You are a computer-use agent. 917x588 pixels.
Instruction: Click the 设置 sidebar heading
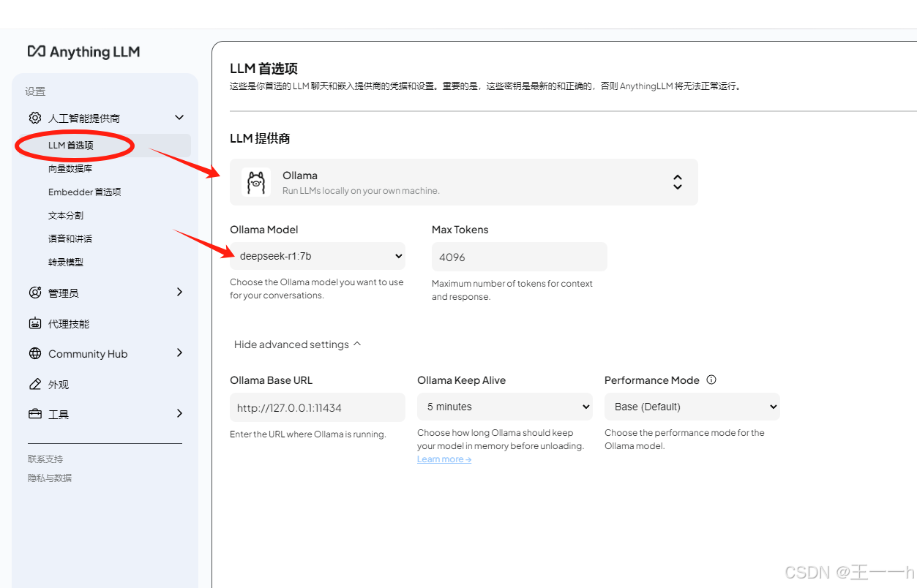(35, 91)
